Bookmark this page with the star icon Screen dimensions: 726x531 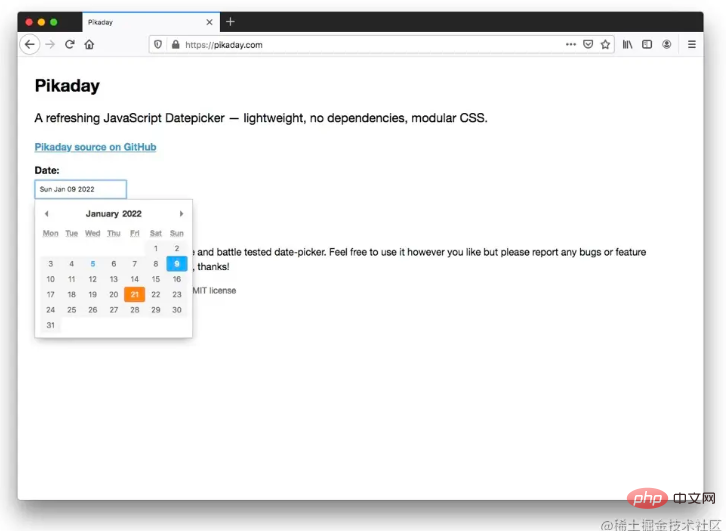605,44
